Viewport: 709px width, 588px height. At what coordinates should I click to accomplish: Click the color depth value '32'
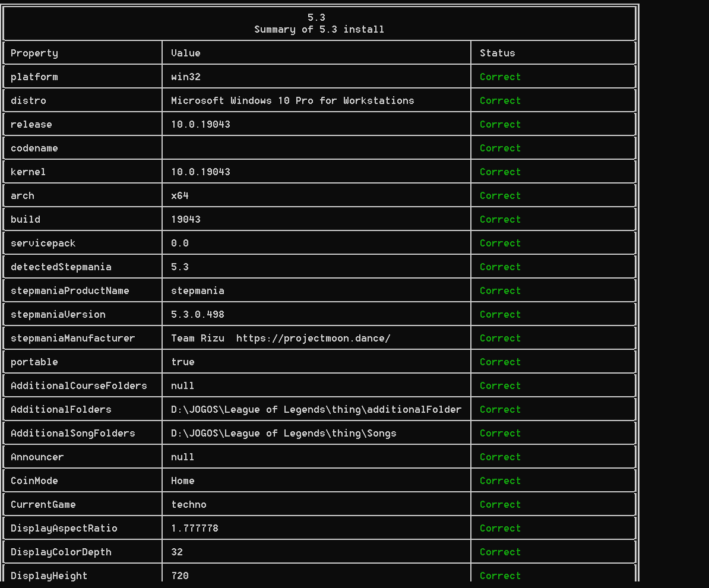tap(177, 552)
